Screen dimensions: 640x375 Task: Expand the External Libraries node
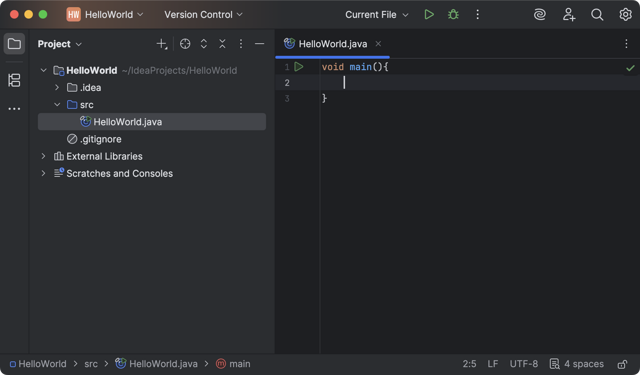[x=44, y=156]
